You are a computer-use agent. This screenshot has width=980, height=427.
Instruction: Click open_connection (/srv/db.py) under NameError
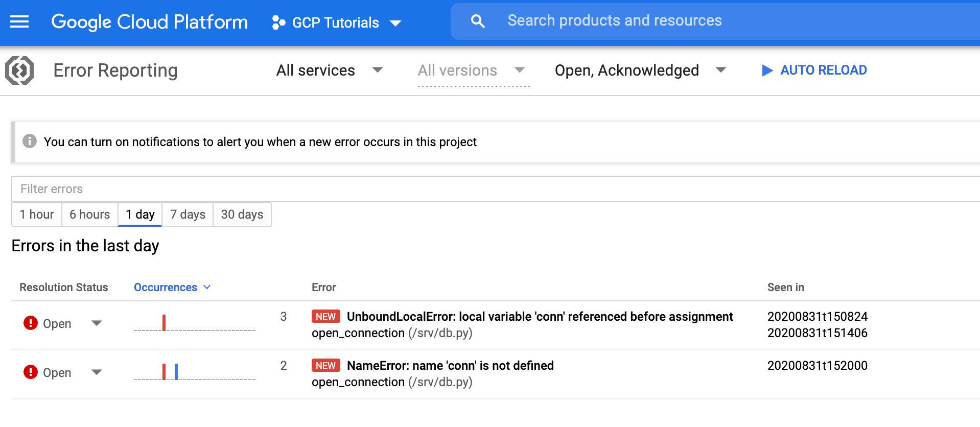coord(392,382)
